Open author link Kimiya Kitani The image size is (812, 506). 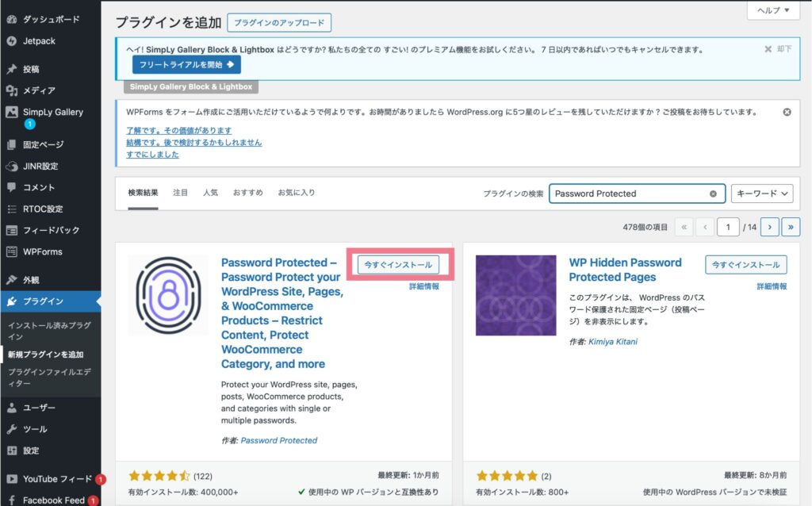[613, 342]
